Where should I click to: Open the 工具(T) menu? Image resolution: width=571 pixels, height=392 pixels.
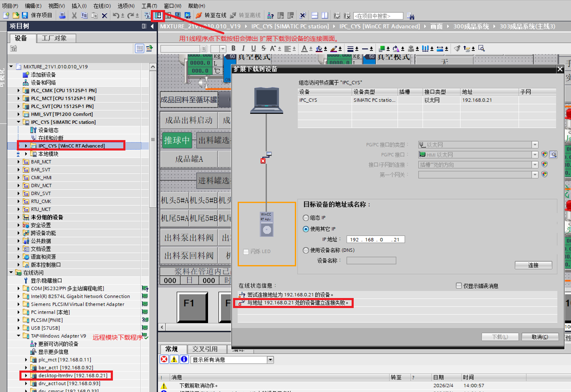coord(149,6)
